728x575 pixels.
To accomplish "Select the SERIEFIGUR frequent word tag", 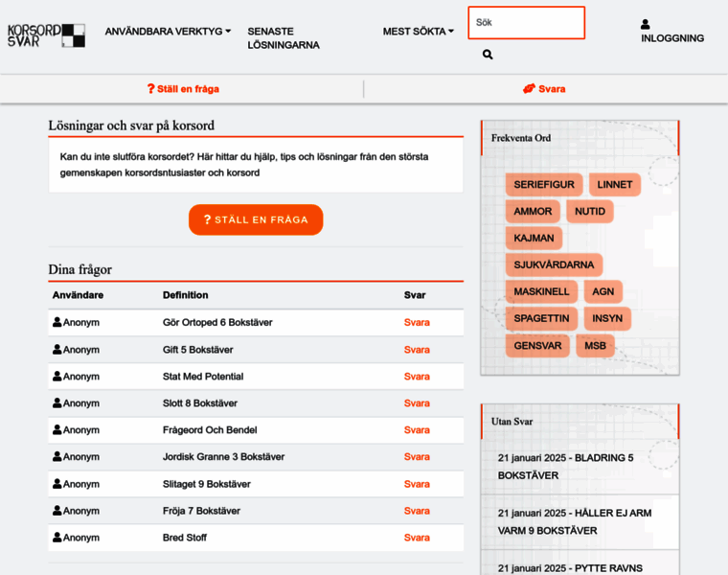I will coord(543,184).
